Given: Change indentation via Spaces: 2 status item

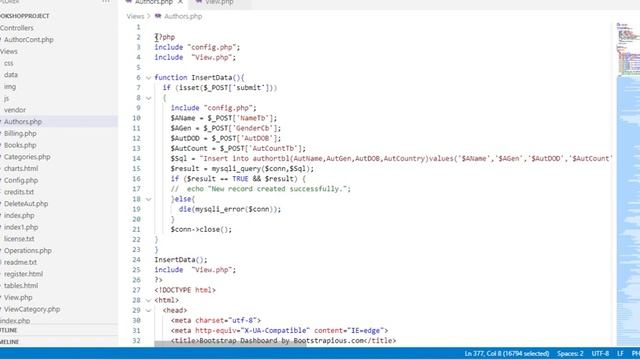Looking at the screenshot, I should (x=570, y=353).
